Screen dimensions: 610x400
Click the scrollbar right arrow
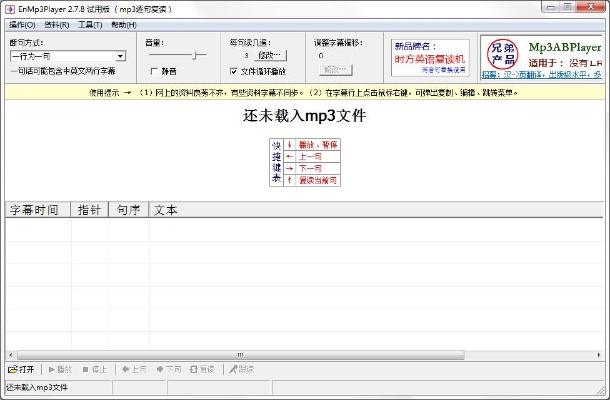pyautogui.click(x=599, y=355)
